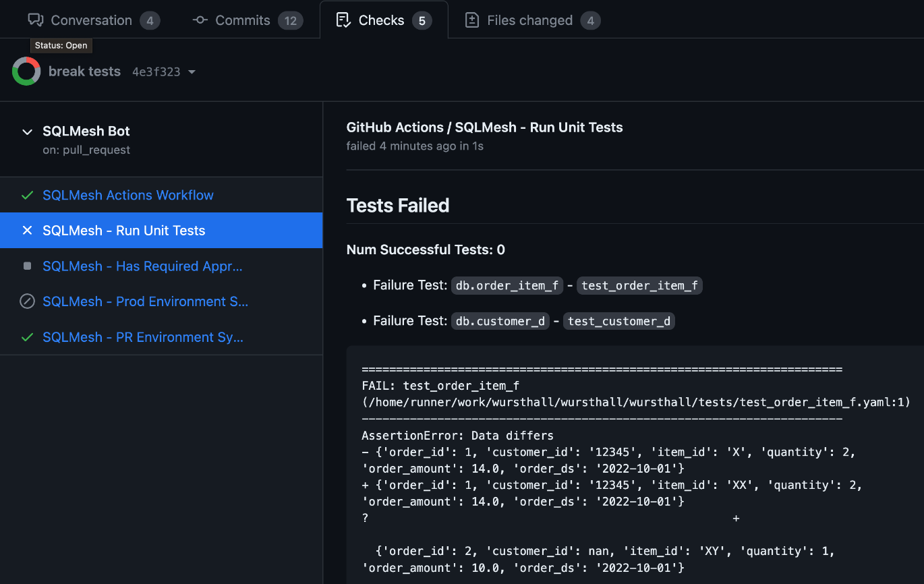Image resolution: width=924 pixels, height=584 pixels.
Task: Collapse the SQLMesh Bot group chevron
Action: pos(27,132)
